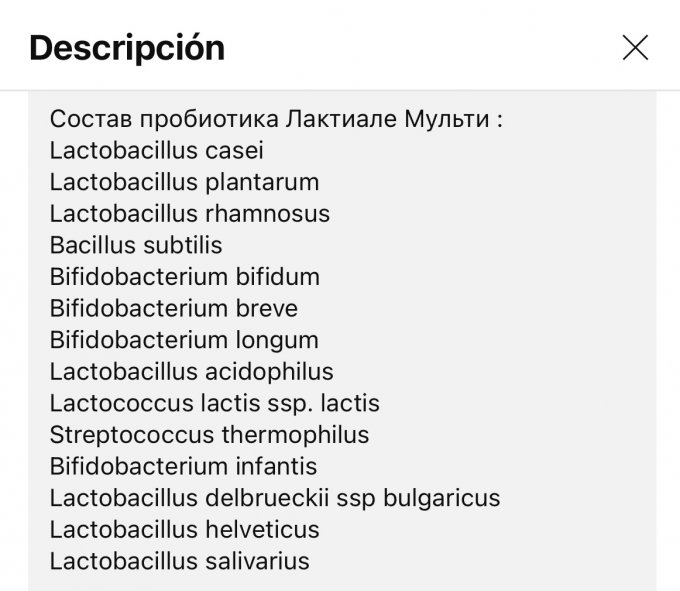680x591 pixels.
Task: Click the Descripción header title
Action: (127, 47)
